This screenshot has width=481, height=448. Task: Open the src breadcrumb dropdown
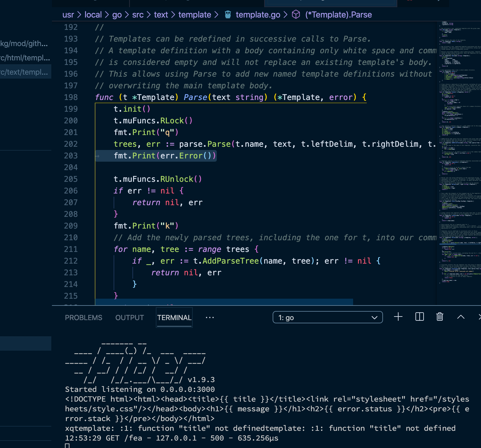point(138,14)
